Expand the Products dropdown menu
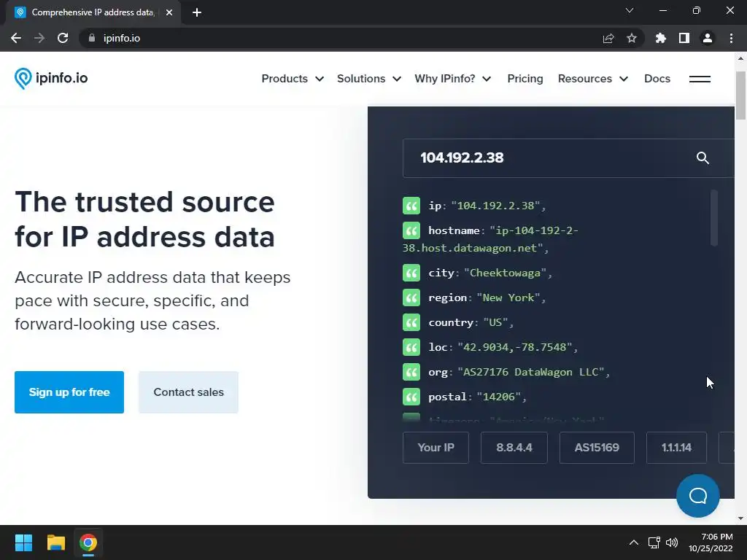This screenshot has width=747, height=560. click(x=293, y=79)
